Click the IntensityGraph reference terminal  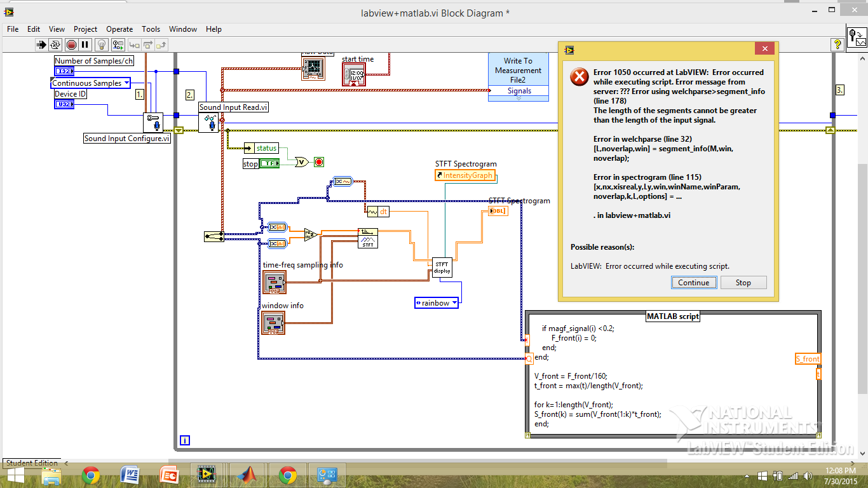point(465,175)
